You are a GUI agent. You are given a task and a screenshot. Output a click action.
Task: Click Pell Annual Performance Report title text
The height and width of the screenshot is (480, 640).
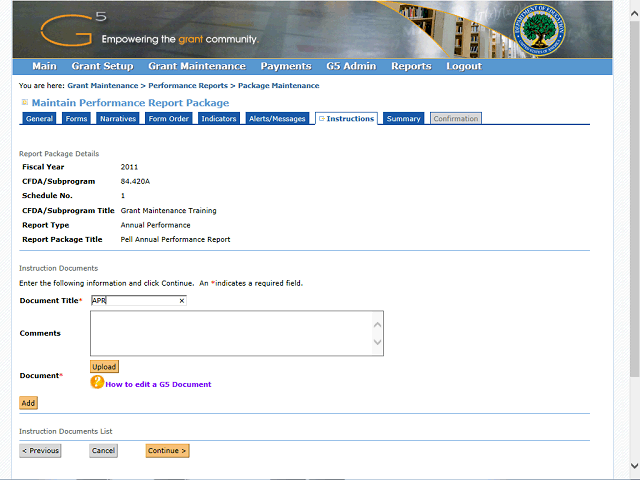tap(175, 240)
